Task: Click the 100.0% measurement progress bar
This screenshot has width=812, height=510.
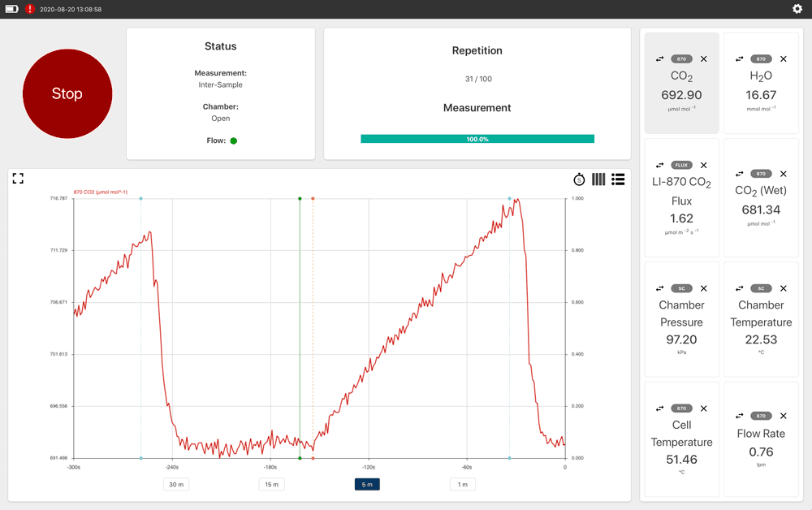Action: point(477,138)
